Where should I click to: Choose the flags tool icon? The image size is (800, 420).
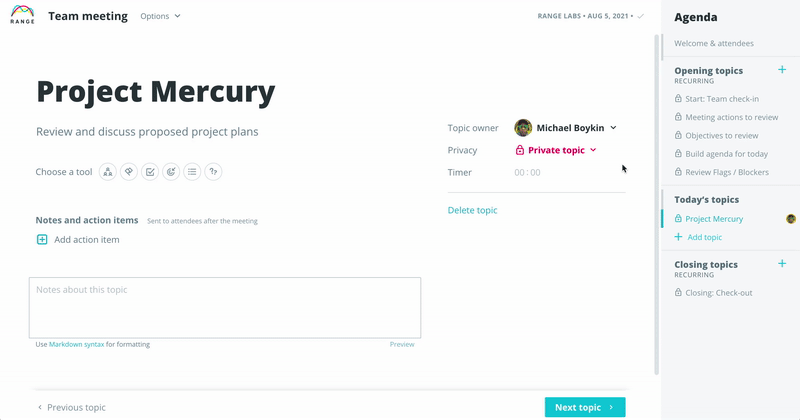129,172
